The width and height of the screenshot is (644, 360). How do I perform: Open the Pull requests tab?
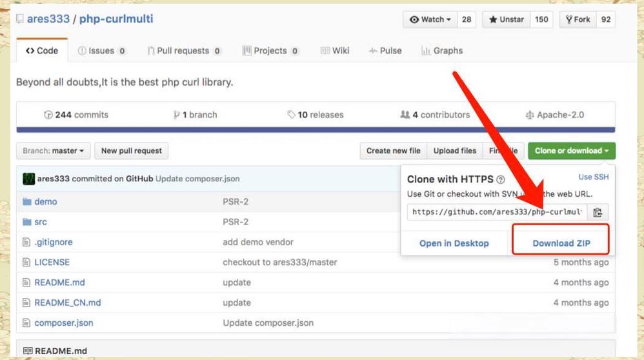(x=184, y=51)
